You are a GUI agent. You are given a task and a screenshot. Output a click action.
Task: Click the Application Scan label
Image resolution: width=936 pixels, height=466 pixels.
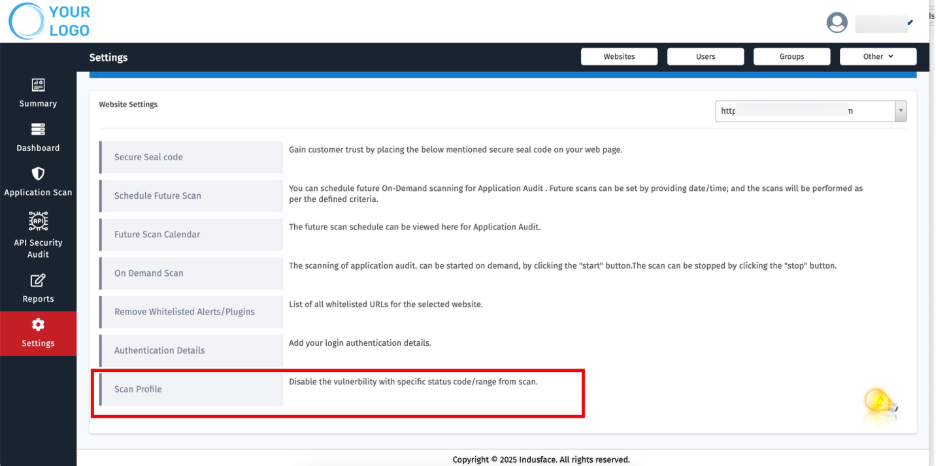tap(38, 193)
